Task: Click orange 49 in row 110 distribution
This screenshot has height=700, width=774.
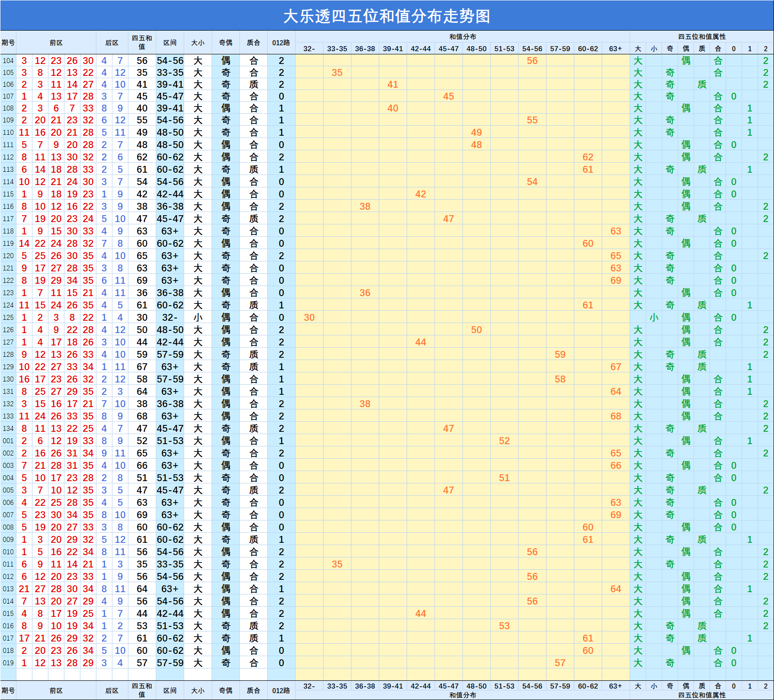Action: 477,132
